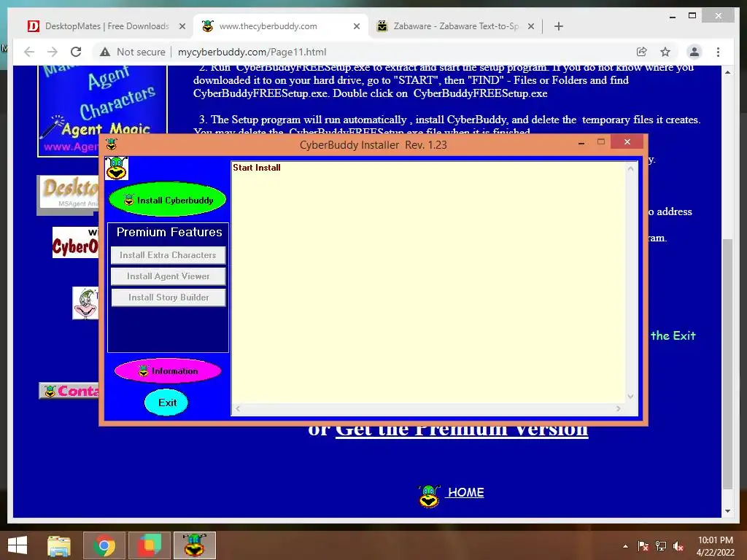
Task: Click the HOME link at page bottom
Action: [465, 492]
